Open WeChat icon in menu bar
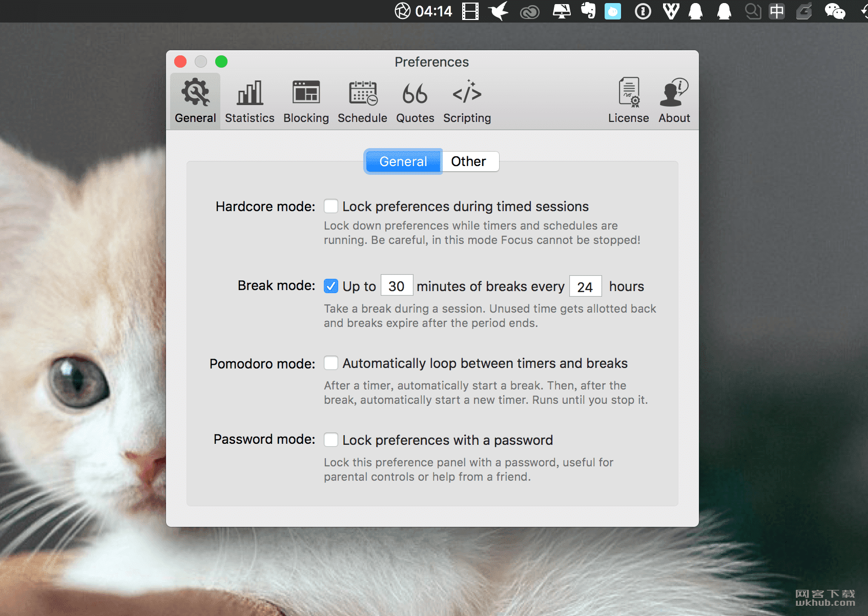The width and height of the screenshot is (868, 616). [x=835, y=11]
